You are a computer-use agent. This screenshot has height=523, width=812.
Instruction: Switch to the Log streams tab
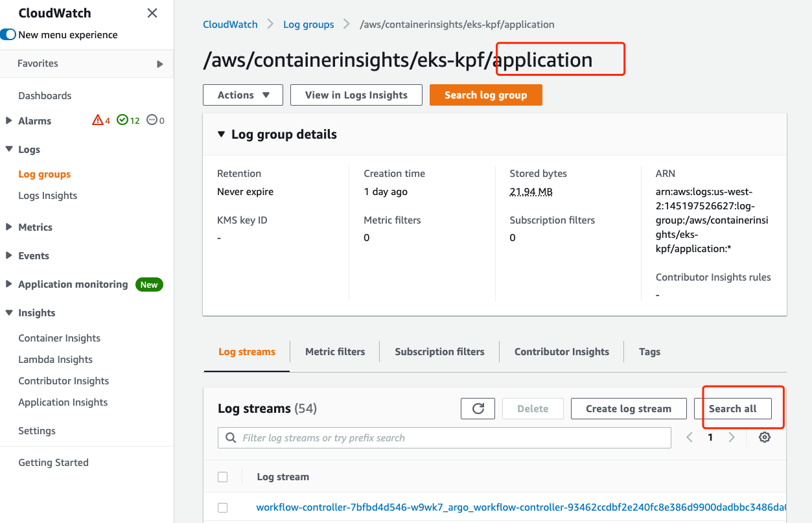(247, 351)
